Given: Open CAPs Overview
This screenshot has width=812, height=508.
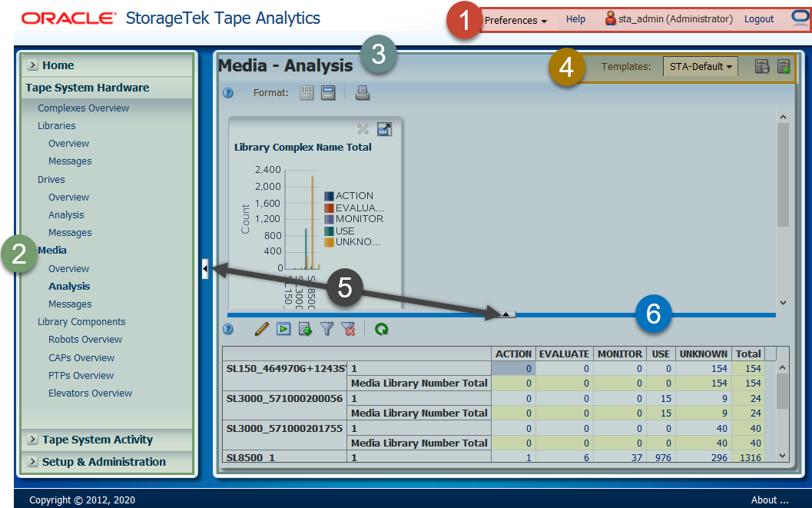Looking at the screenshot, I should (81, 358).
